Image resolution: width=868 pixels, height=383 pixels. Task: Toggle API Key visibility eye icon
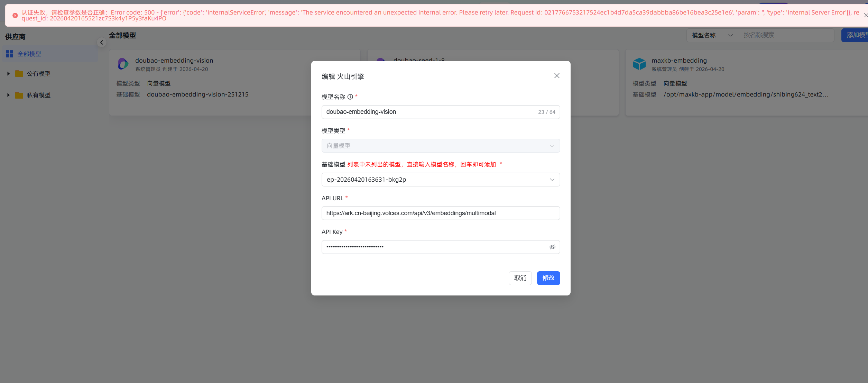pyautogui.click(x=552, y=247)
